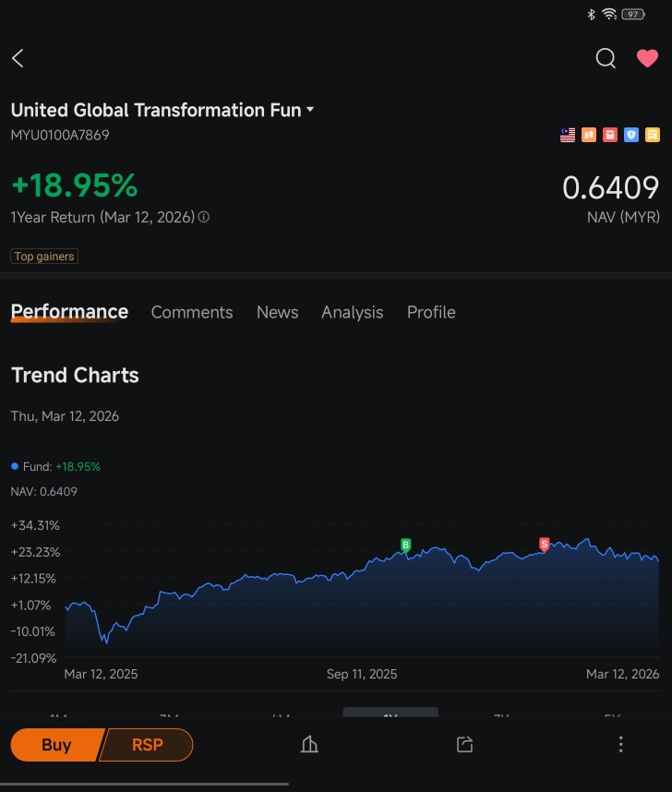Image resolution: width=672 pixels, height=792 pixels.
Task: Tap the red badge icon
Action: [610, 135]
